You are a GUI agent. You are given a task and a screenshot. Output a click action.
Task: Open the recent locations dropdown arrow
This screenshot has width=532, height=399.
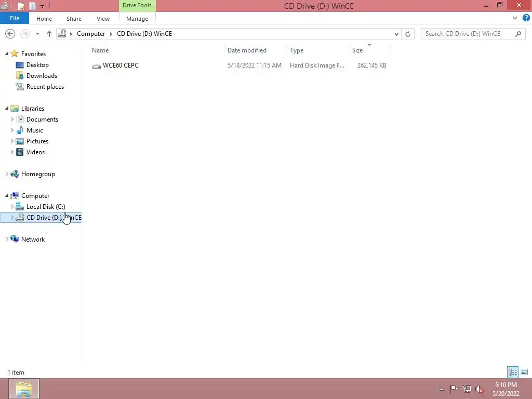pyautogui.click(x=37, y=34)
